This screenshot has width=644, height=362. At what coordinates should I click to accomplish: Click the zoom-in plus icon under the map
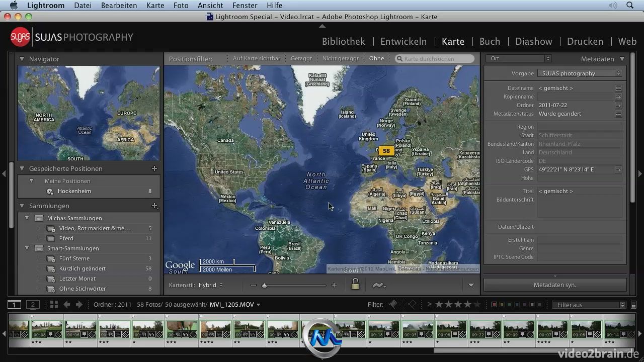334,285
